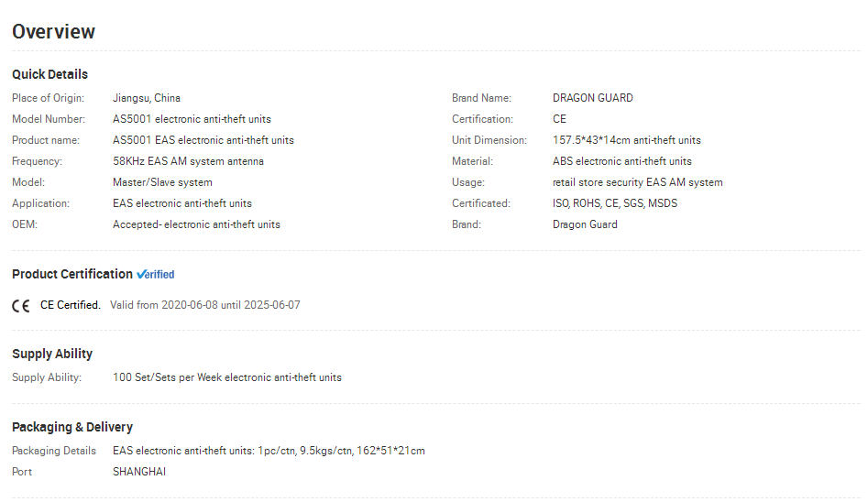Image resolution: width=868 pixels, height=502 pixels.
Task: Click the Unit Dimension value text
Action: pos(627,140)
